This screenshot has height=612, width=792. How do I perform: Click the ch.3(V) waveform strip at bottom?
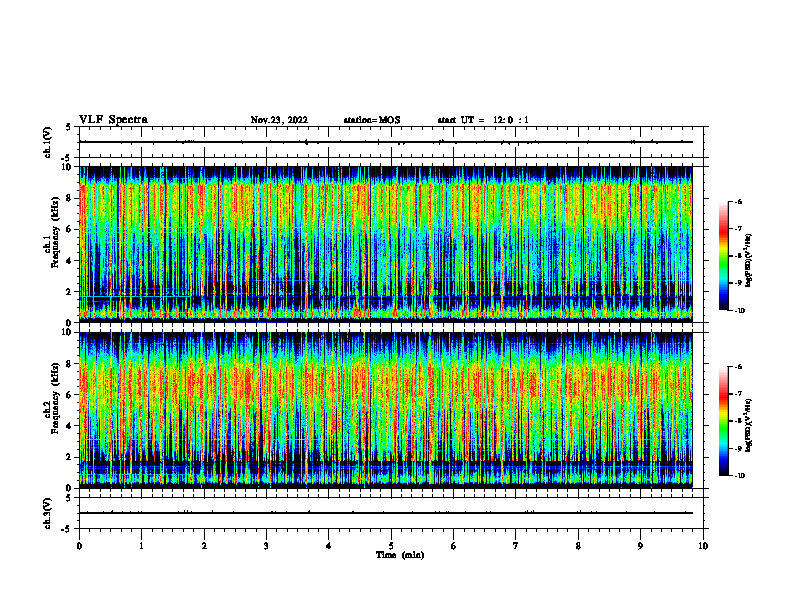click(391, 513)
